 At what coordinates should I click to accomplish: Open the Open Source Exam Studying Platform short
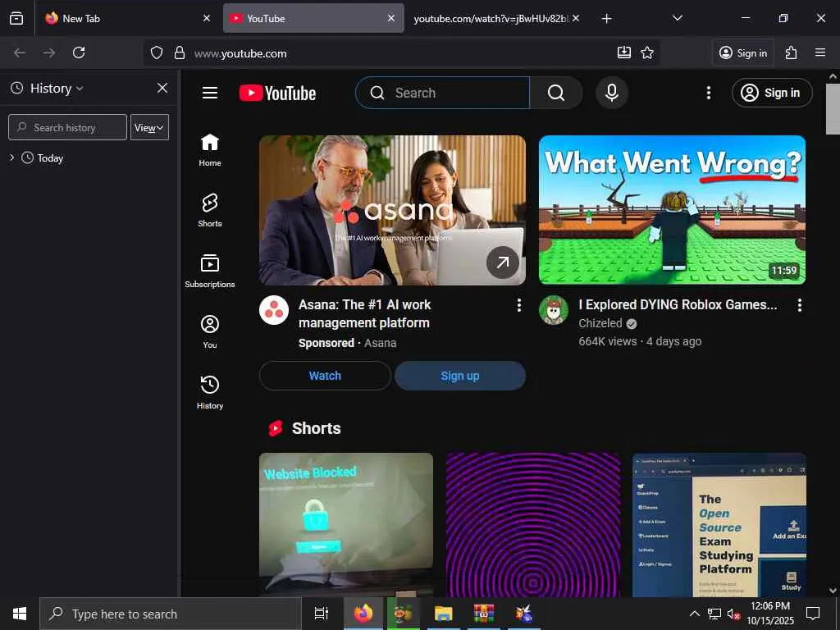point(719,525)
